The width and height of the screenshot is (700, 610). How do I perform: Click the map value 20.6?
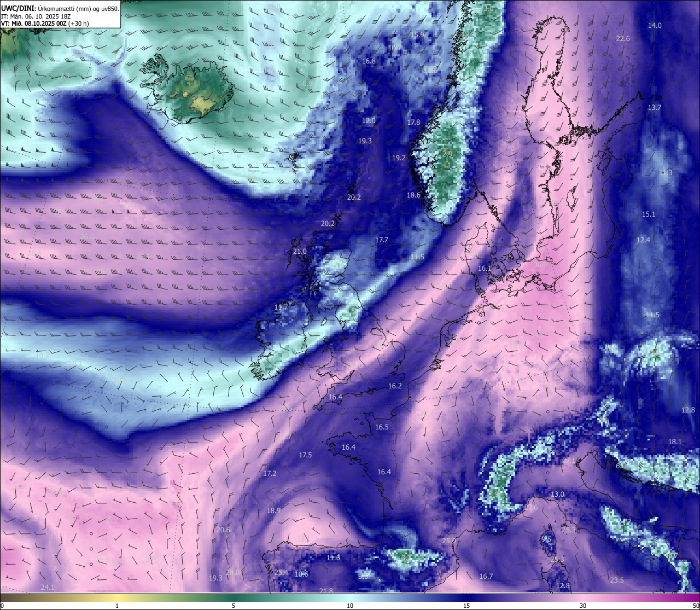[223, 530]
